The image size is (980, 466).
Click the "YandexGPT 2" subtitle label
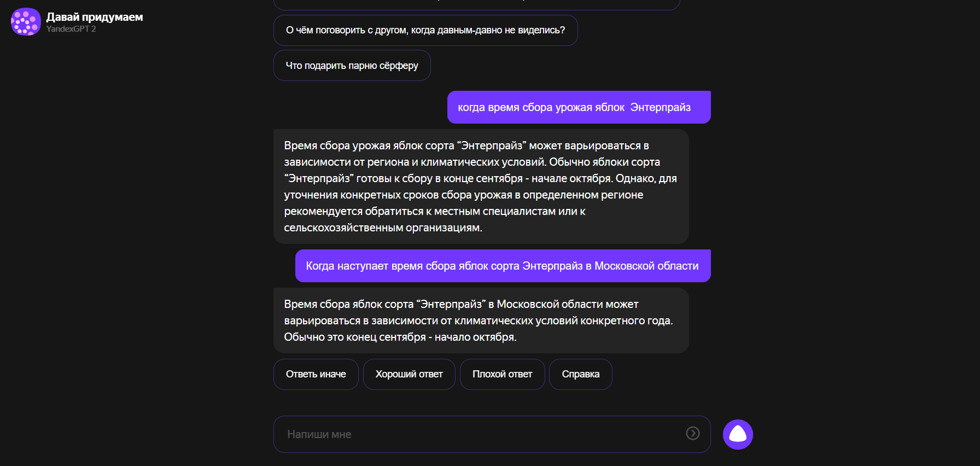tap(71, 29)
